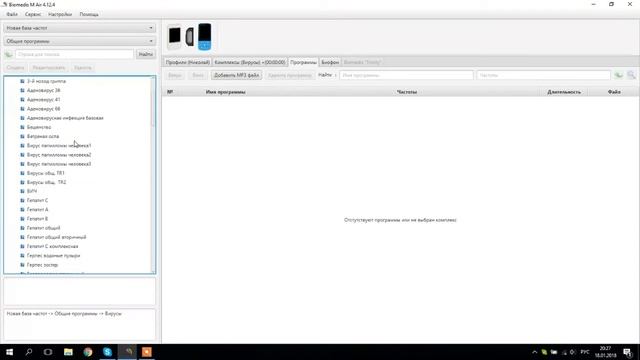
Task: Open notification center in system tray
Action: point(627,352)
